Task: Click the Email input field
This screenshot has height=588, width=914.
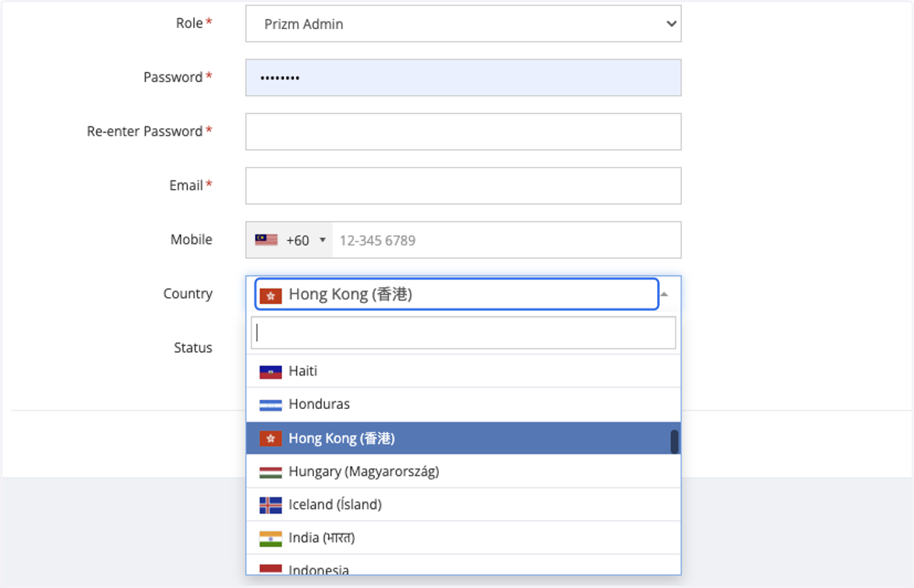Action: click(463, 186)
